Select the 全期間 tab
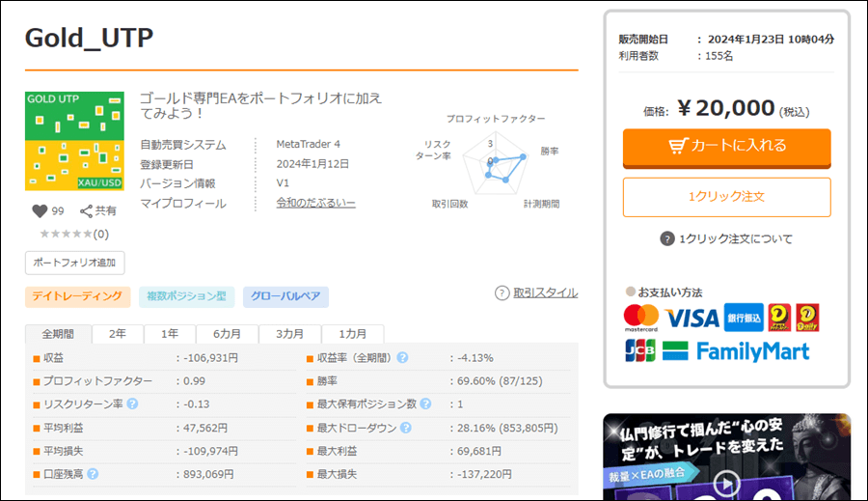 coord(58,334)
